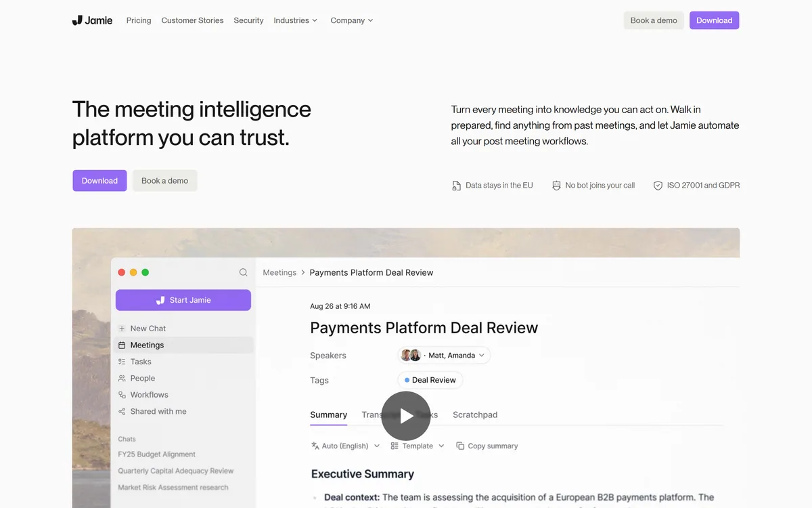Expand the Industries dropdown menu
812x508 pixels.
click(295, 20)
